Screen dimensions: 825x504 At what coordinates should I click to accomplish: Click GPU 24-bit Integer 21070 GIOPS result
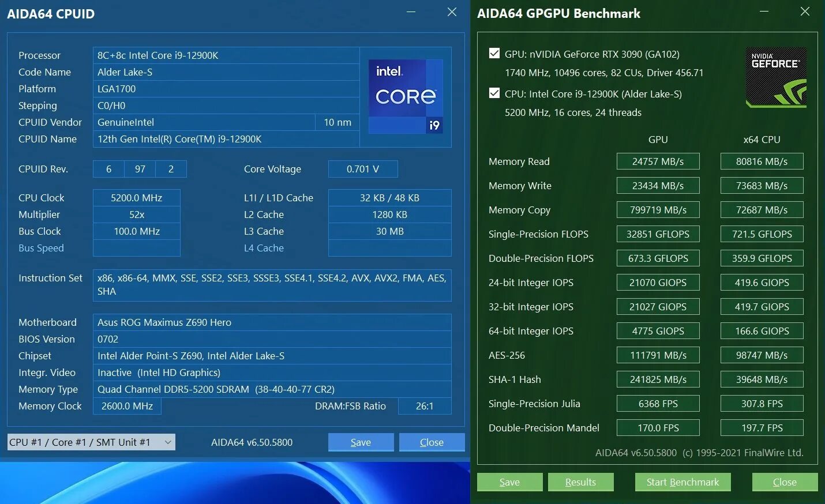tap(658, 283)
